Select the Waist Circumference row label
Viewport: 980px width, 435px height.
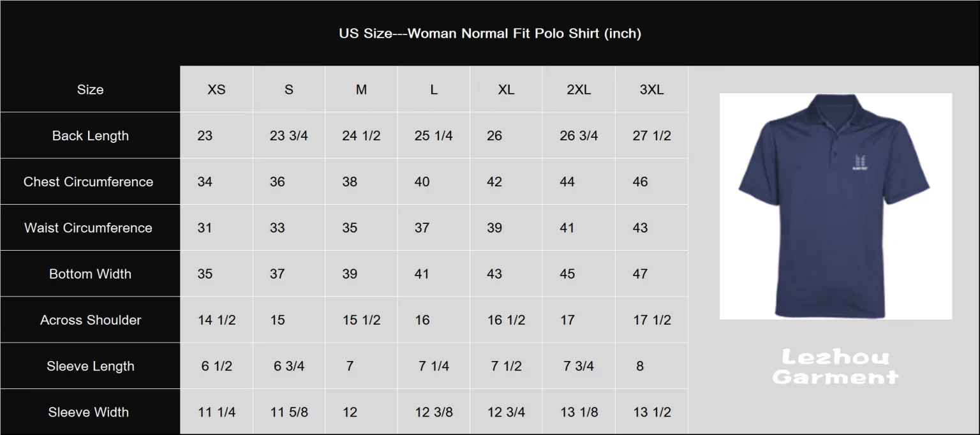click(x=89, y=228)
